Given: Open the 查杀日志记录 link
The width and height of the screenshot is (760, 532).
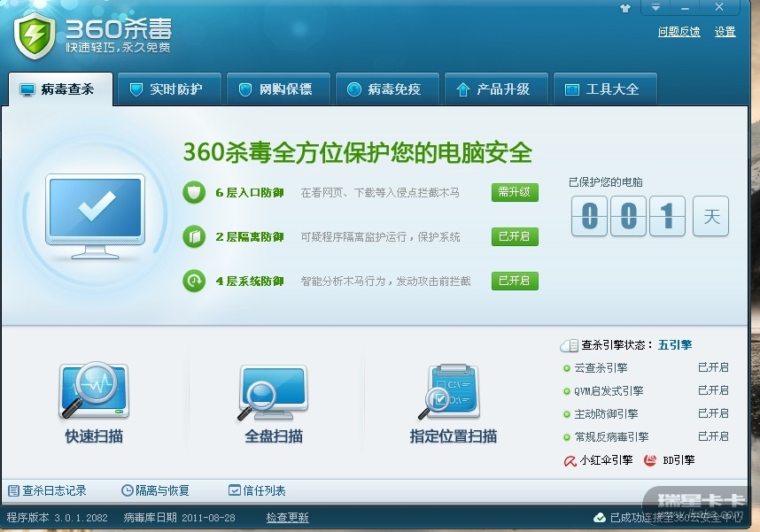Looking at the screenshot, I should (x=54, y=490).
